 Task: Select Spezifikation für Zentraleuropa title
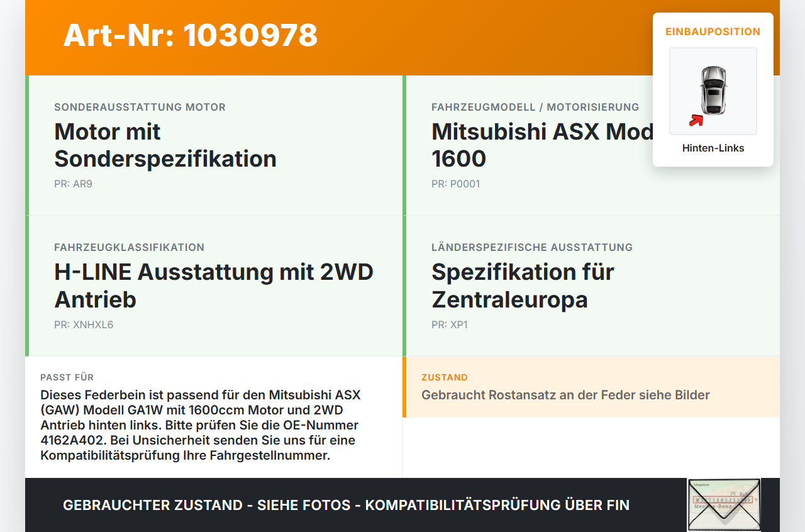point(523,285)
